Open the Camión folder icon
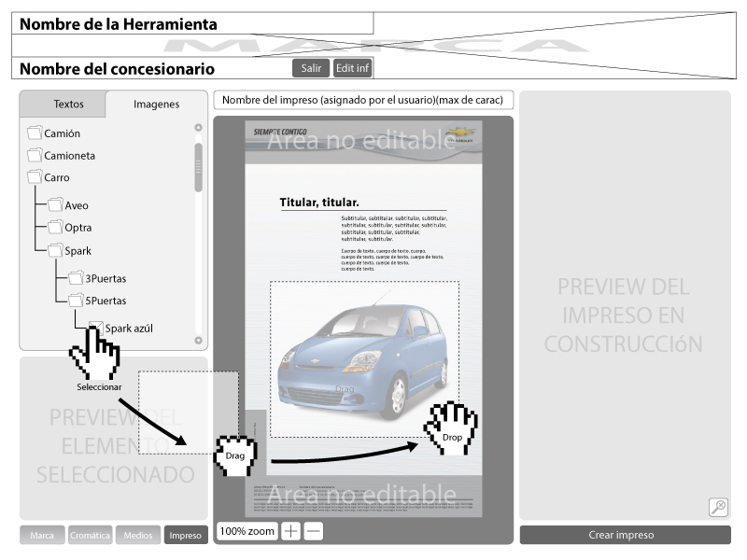 [35, 133]
